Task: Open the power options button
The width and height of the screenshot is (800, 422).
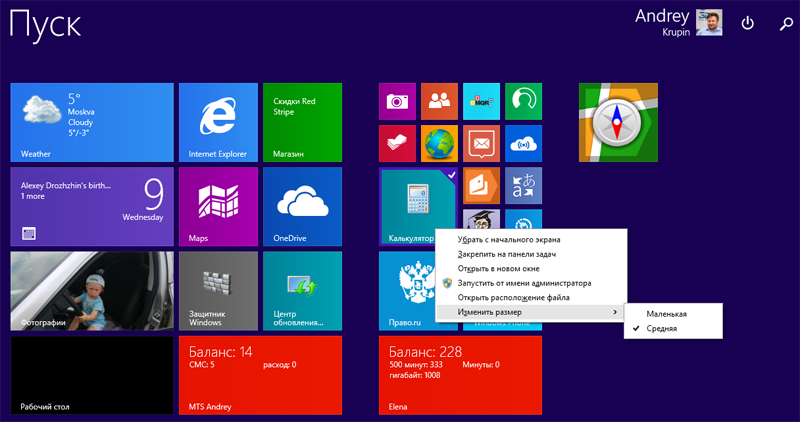Action: pyautogui.click(x=747, y=23)
